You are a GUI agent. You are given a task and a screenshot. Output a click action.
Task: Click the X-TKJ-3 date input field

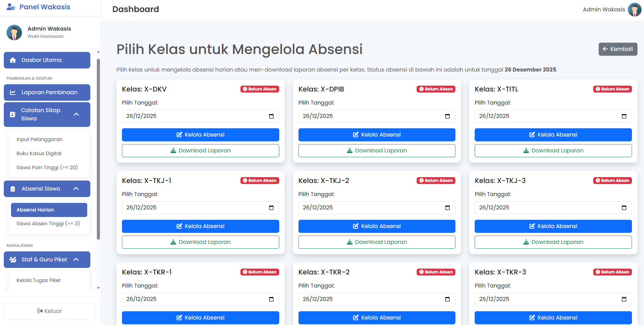point(546,208)
